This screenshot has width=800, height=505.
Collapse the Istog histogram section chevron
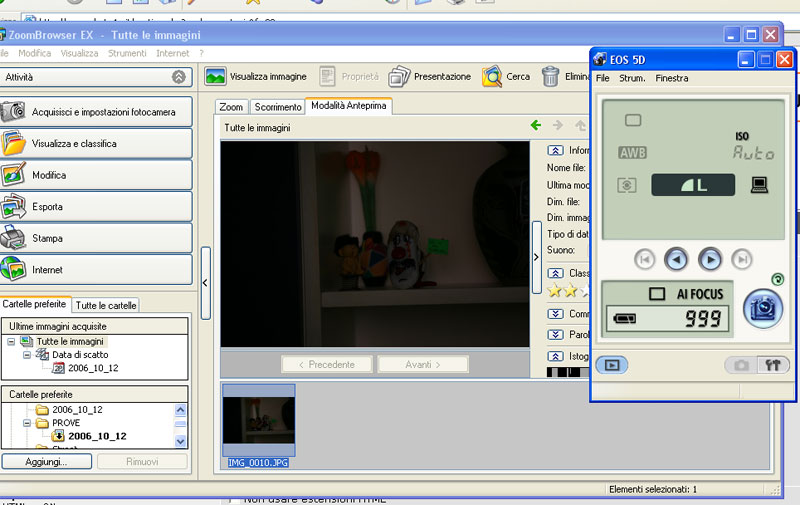[x=555, y=356]
